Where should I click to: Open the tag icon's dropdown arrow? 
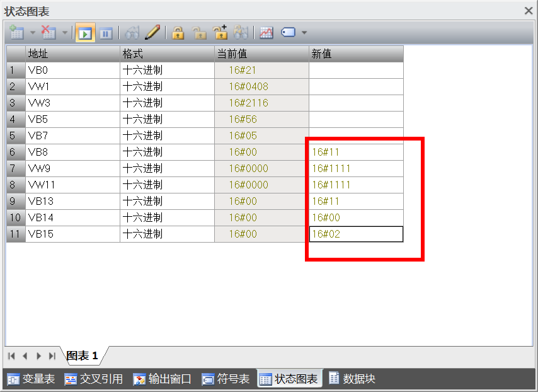(304, 33)
